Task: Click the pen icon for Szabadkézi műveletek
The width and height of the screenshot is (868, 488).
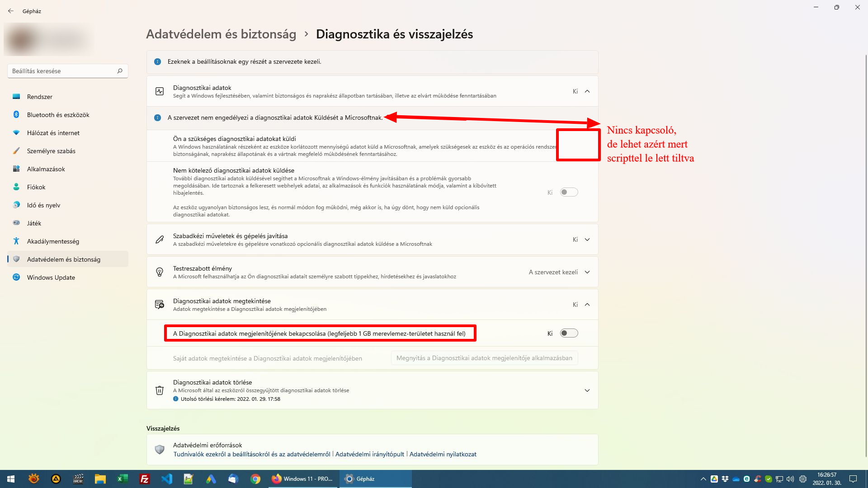Action: click(x=160, y=239)
